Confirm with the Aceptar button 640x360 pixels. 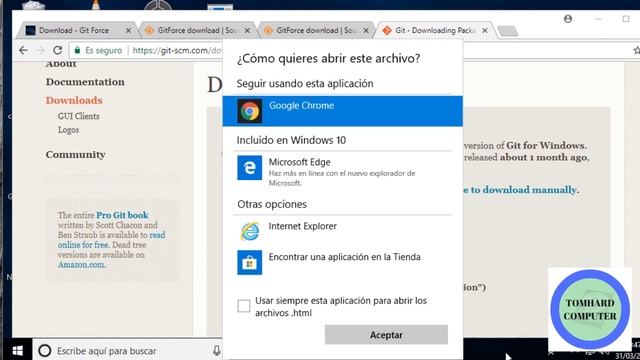coord(386,335)
